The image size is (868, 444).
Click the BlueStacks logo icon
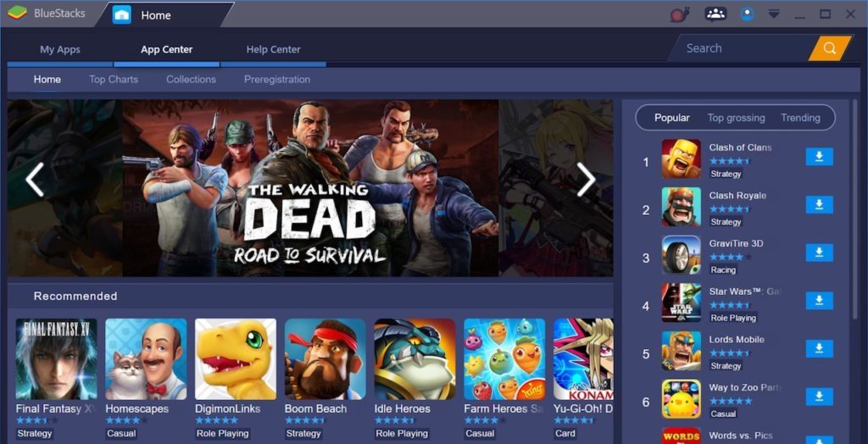17,14
